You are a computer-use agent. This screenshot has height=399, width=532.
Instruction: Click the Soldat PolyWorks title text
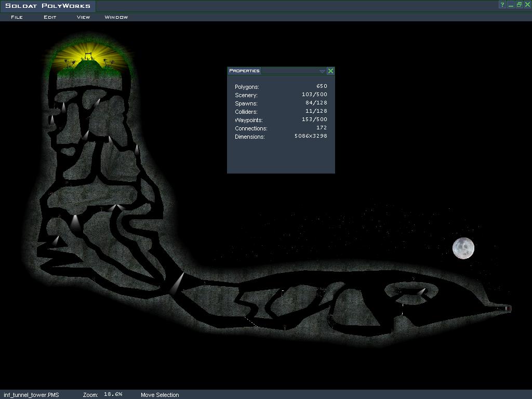pyautogui.click(x=48, y=6)
